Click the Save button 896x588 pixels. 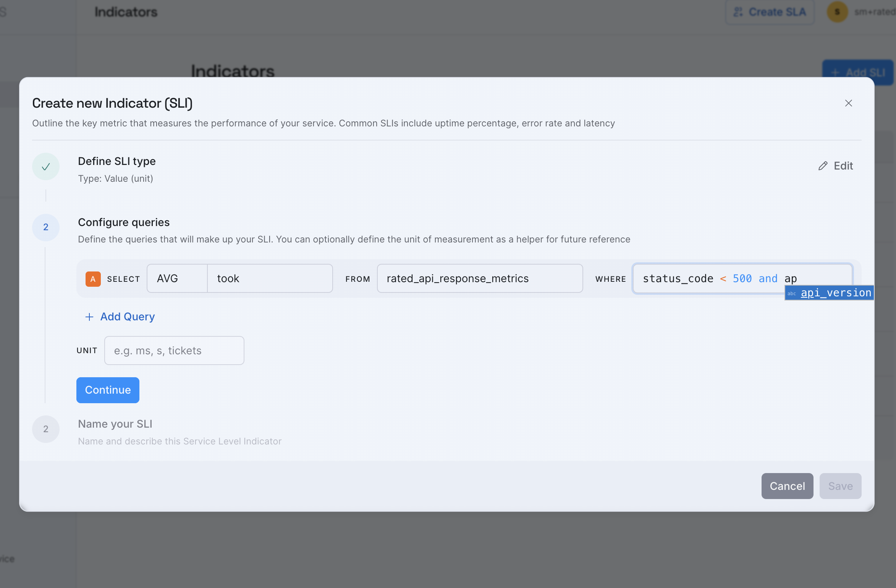pyautogui.click(x=840, y=486)
